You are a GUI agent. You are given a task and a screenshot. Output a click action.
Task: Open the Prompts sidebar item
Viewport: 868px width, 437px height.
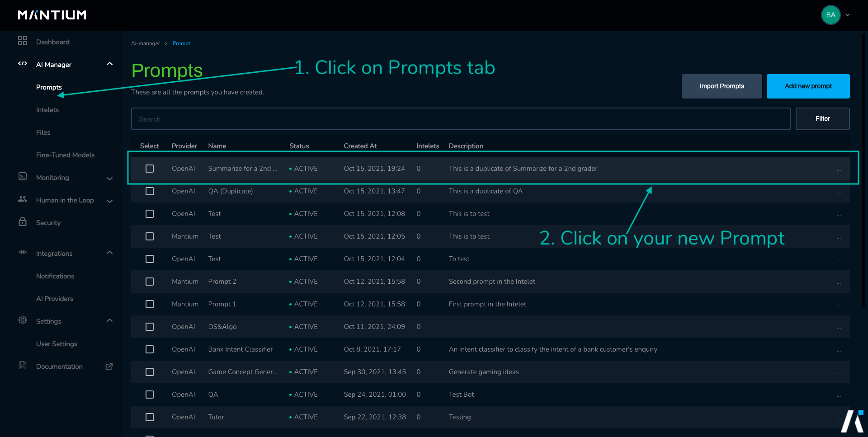[49, 87]
